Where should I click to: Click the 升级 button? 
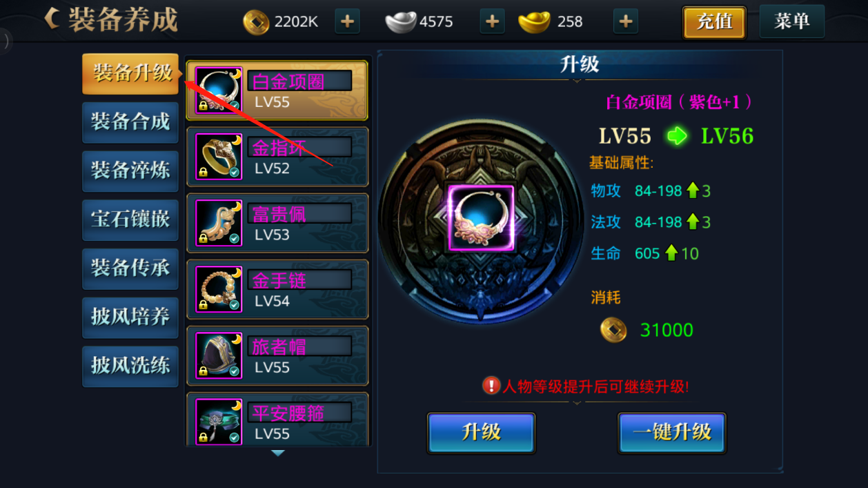[482, 433]
